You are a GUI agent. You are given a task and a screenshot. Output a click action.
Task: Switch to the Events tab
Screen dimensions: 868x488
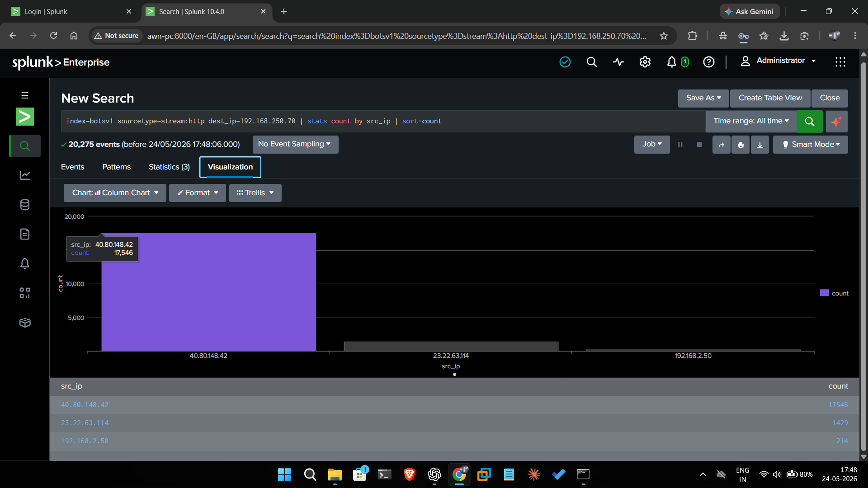click(x=72, y=167)
